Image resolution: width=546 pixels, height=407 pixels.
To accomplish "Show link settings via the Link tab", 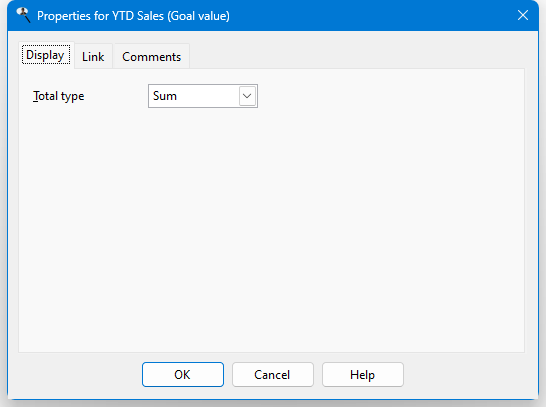I will [93, 56].
